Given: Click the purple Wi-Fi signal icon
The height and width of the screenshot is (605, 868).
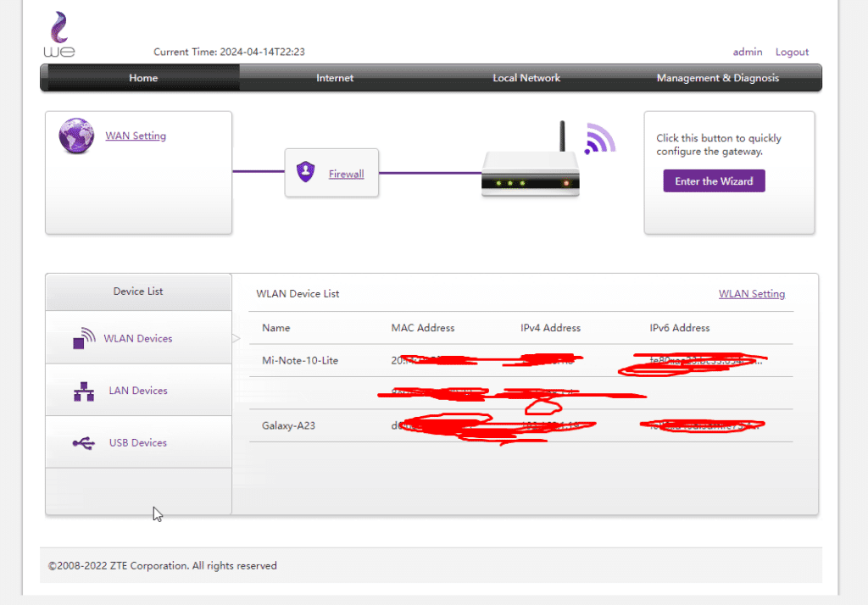Looking at the screenshot, I should pos(598,138).
